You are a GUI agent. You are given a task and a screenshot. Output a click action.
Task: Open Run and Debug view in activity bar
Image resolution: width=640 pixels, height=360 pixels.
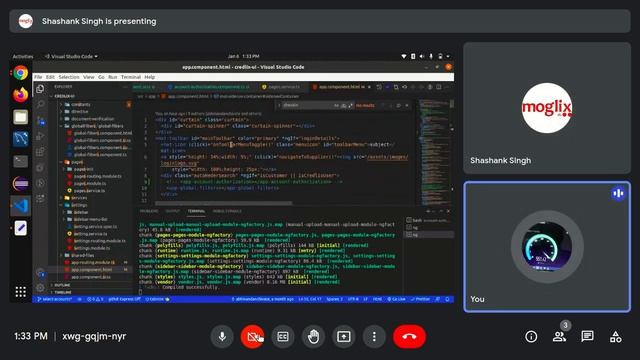coord(40,136)
